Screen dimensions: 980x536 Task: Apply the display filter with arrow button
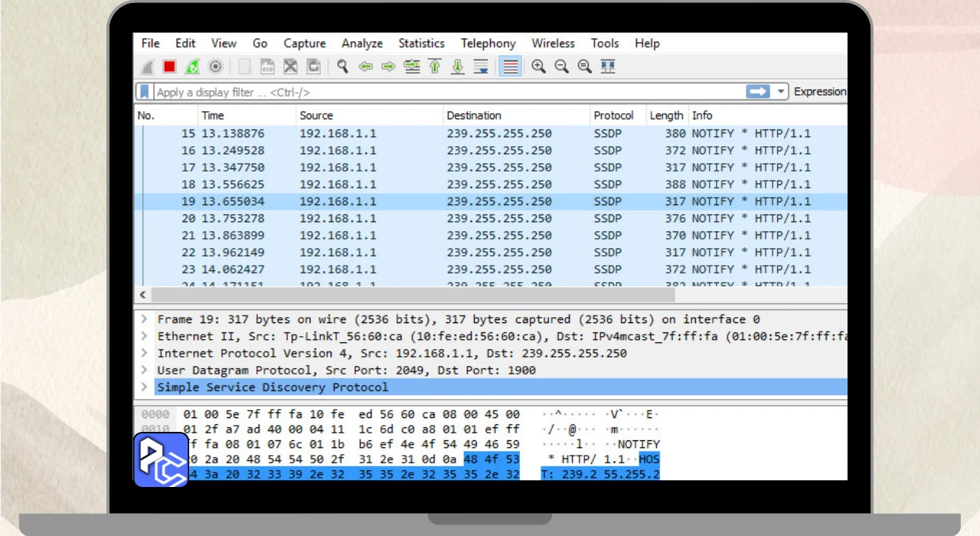(757, 92)
